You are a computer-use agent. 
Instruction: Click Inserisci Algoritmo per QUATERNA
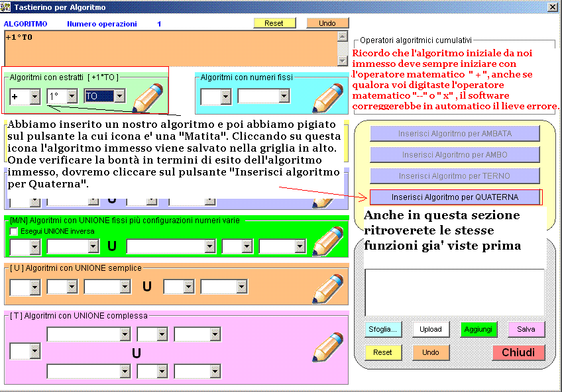point(455,197)
